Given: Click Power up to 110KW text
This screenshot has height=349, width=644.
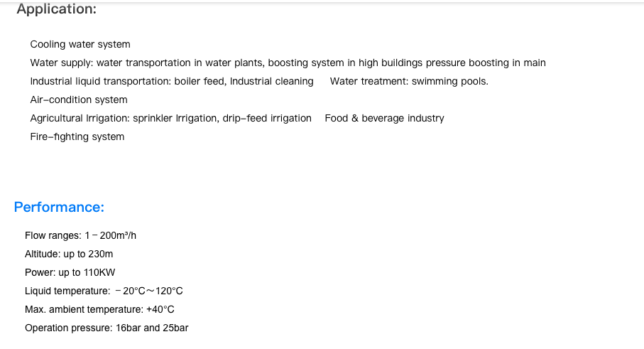Looking at the screenshot, I should pyautogui.click(x=70, y=272).
